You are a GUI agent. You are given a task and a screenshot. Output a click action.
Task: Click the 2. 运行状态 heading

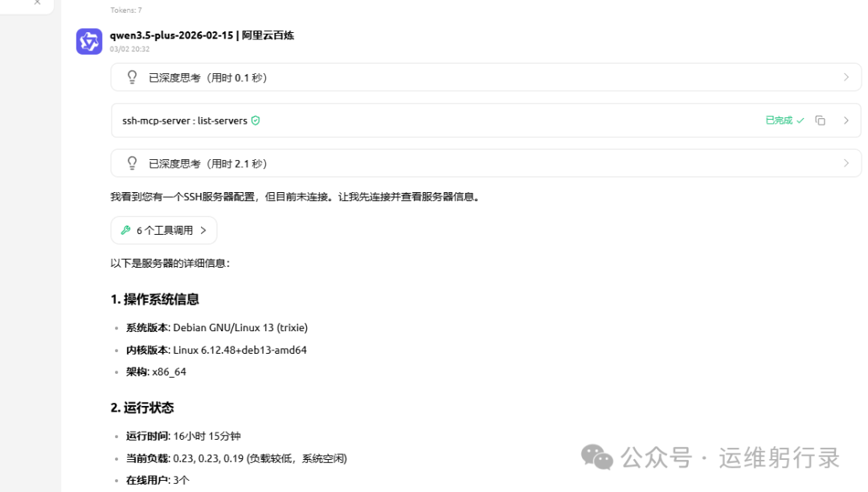[x=142, y=408]
